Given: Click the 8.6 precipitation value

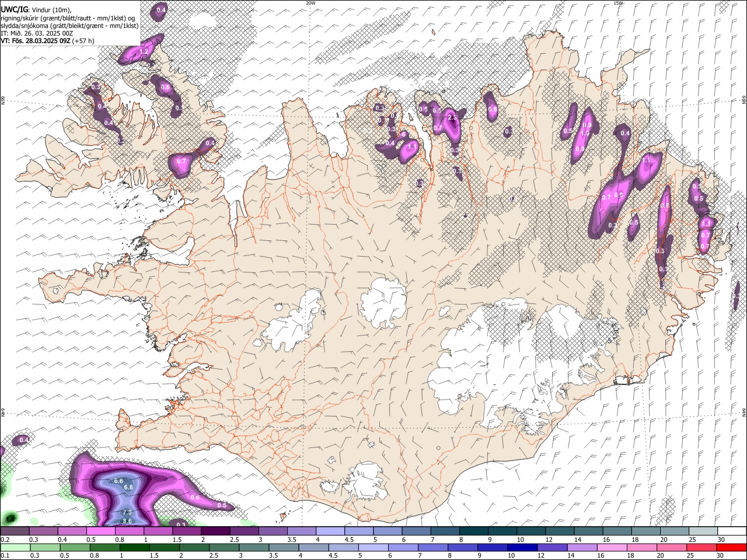Looking at the screenshot, I should pos(127,521).
